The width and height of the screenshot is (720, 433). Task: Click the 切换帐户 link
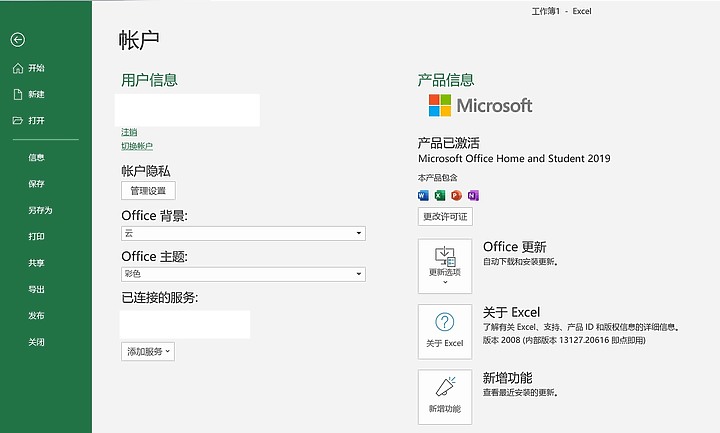[x=137, y=146]
